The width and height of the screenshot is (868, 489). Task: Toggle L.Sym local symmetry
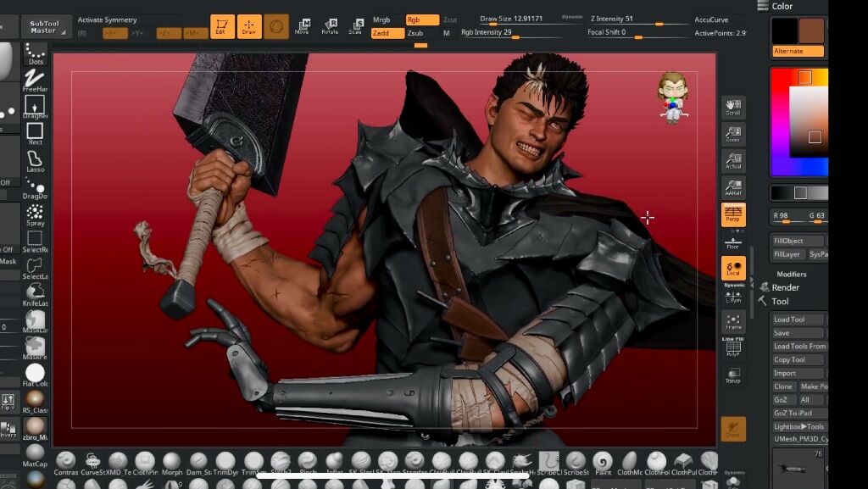[733, 297]
